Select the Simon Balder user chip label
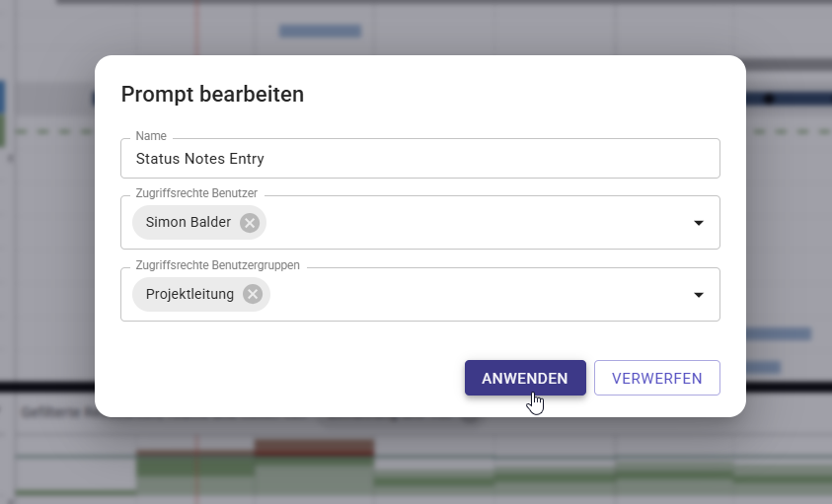Image resolution: width=832 pixels, height=504 pixels. click(x=188, y=223)
